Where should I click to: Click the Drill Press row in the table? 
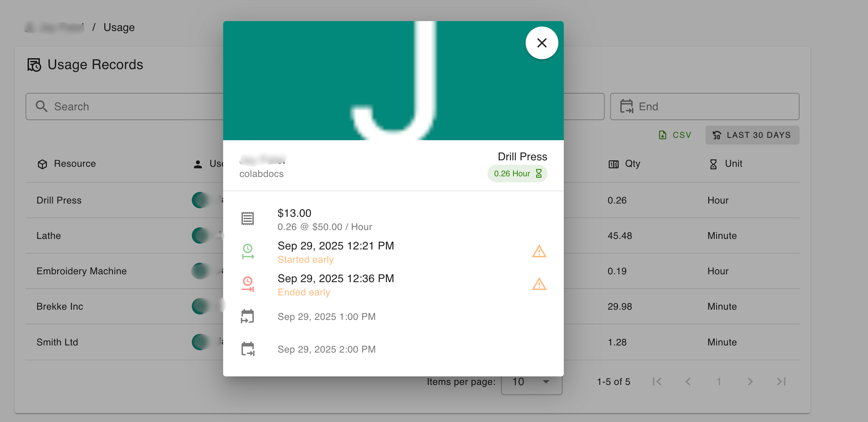coord(59,200)
